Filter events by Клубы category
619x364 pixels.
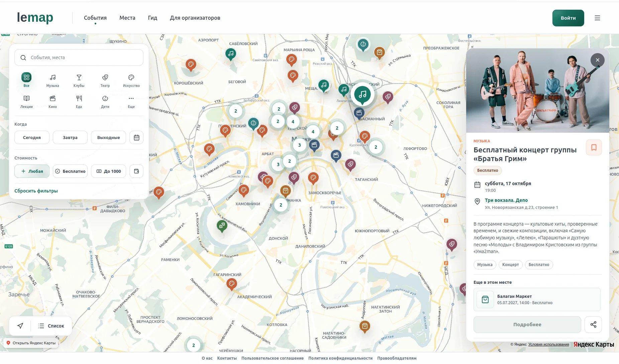click(79, 80)
